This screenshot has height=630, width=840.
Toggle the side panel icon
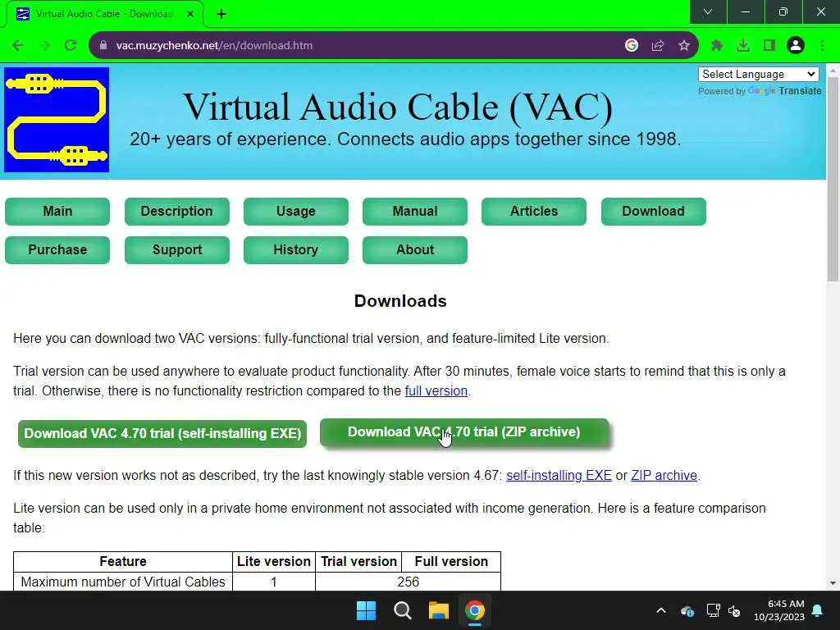click(x=769, y=46)
